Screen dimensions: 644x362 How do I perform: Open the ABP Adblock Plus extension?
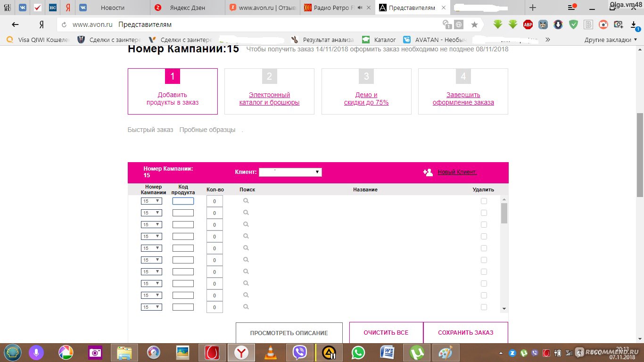(x=528, y=25)
